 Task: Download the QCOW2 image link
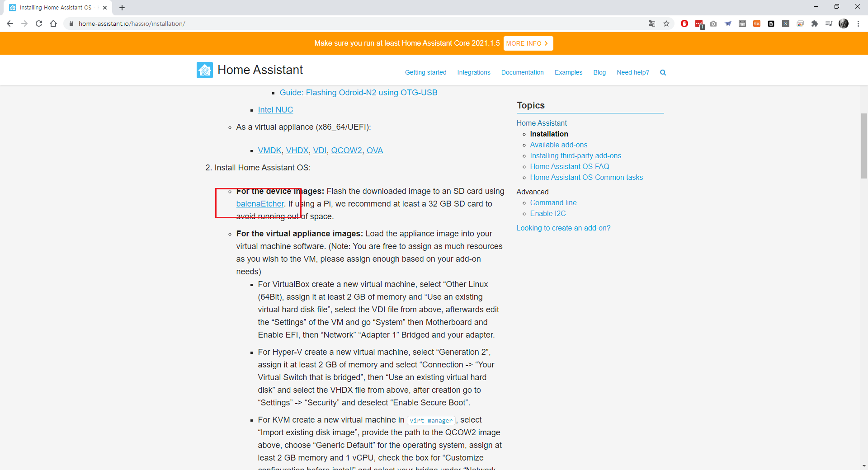pos(346,150)
